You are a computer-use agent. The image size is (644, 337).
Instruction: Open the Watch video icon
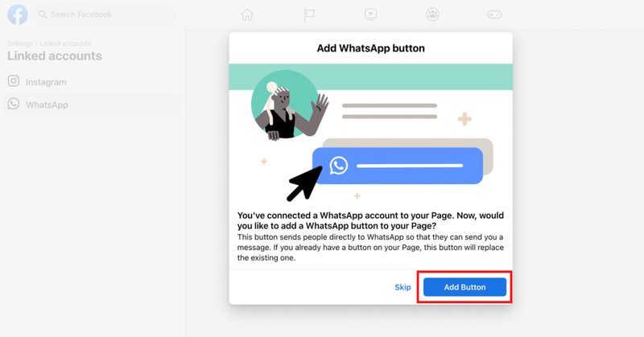(x=370, y=14)
